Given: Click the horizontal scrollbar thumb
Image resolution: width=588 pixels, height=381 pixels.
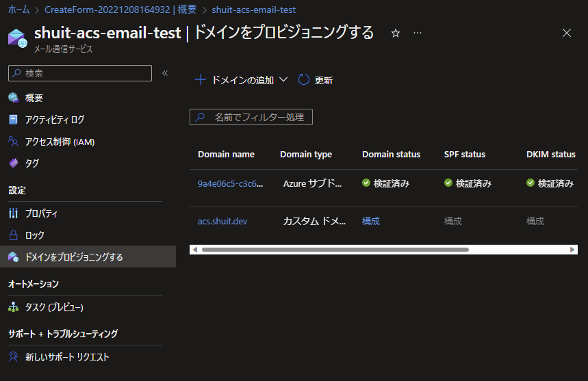Looking at the screenshot, I should (x=335, y=250).
